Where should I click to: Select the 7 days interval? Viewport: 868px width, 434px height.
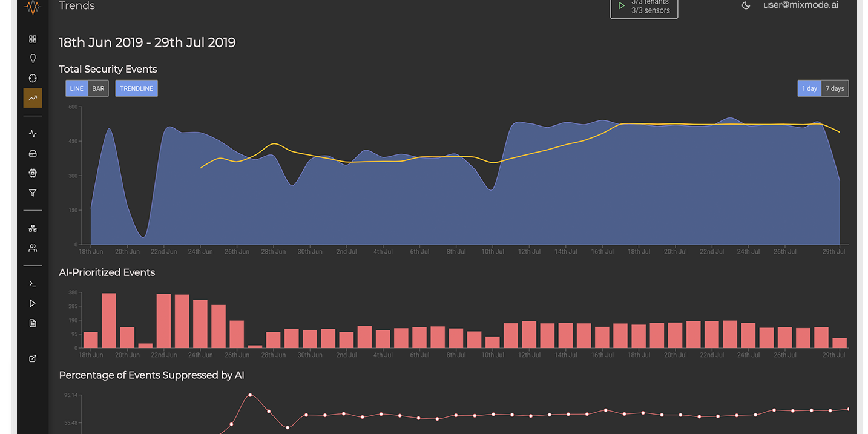(835, 88)
